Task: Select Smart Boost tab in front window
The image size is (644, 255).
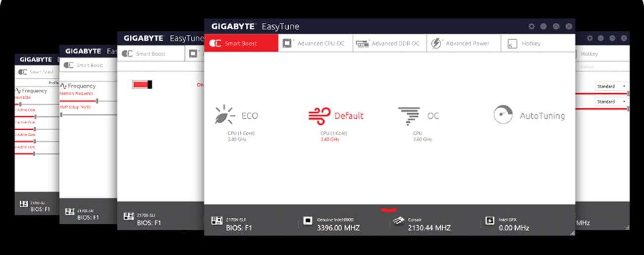Action: 241,43
